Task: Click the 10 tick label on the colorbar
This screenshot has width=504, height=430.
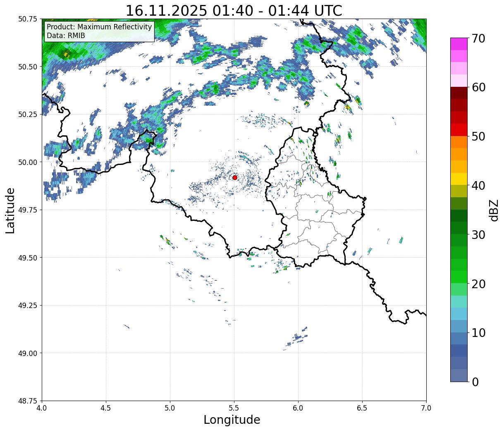Action: pyautogui.click(x=478, y=333)
